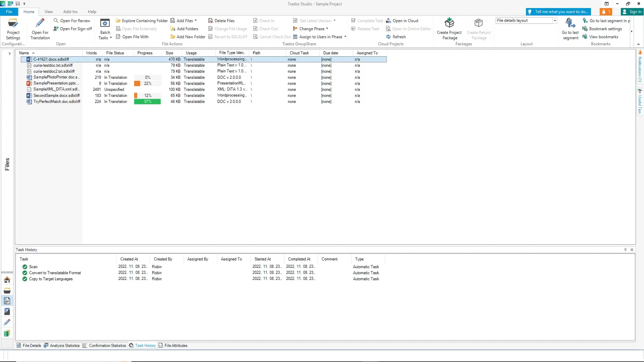Open the Projects view icon in sidebar
Image resolution: width=644 pixels, height=362 pixels.
pyautogui.click(x=7, y=291)
